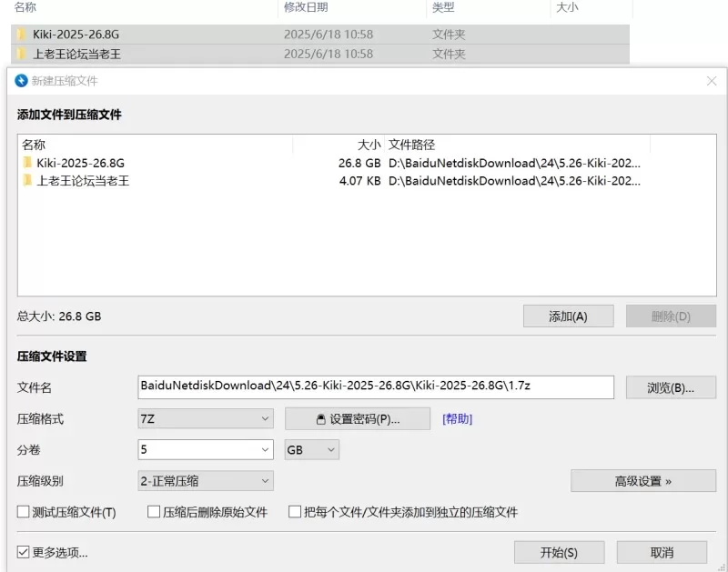Click file path of 上老王论坛当老王 entry

514,180
